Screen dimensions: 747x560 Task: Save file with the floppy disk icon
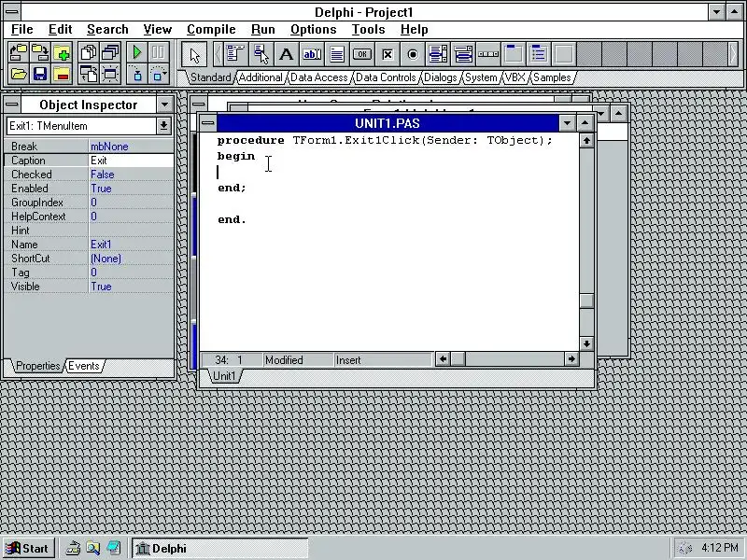coord(40,75)
